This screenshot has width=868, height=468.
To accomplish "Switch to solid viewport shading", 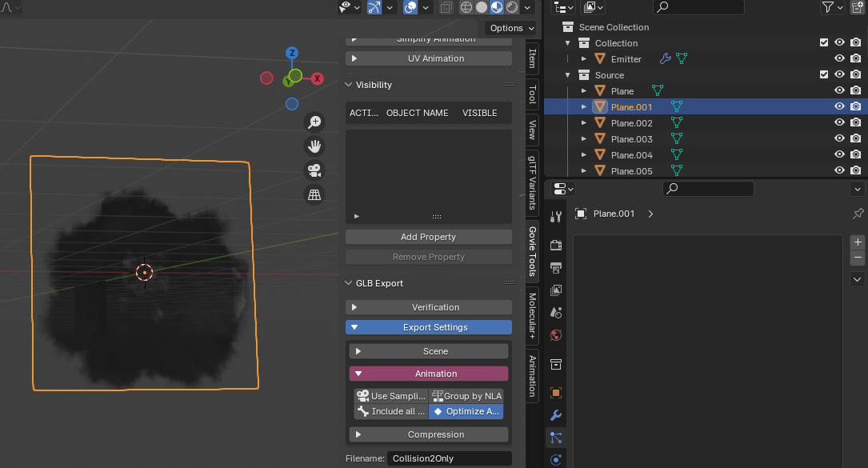I will click(x=482, y=7).
